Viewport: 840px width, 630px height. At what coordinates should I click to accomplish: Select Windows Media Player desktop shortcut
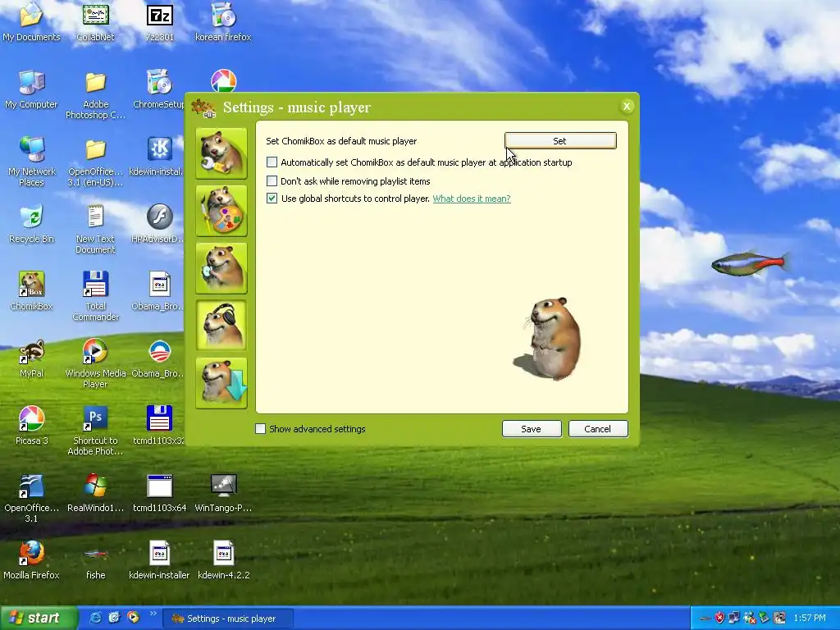pyautogui.click(x=95, y=363)
